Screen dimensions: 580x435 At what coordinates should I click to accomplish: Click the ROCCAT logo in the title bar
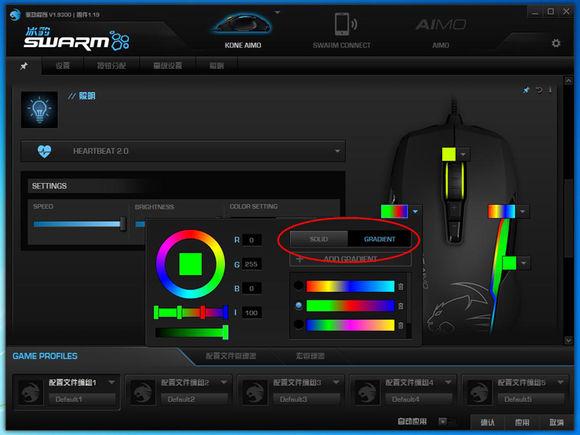tap(15, 14)
